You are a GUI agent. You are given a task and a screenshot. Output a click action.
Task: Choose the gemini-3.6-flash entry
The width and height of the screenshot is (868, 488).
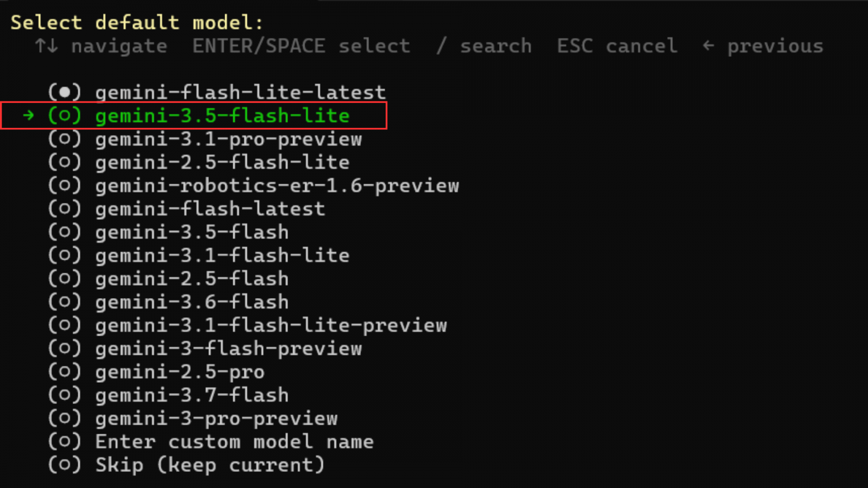168,302
